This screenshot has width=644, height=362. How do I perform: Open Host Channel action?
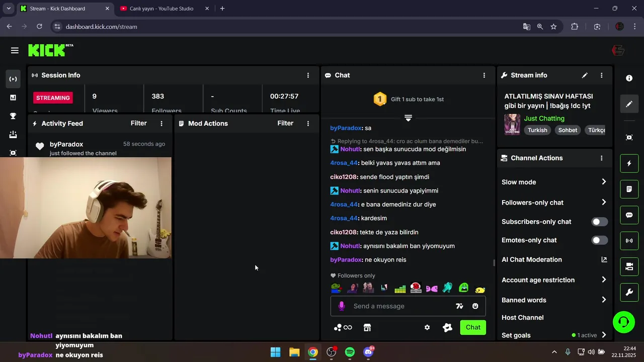pos(523,317)
